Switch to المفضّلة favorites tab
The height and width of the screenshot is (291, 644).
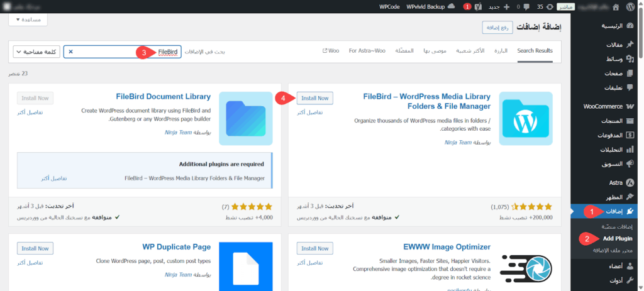tap(404, 51)
